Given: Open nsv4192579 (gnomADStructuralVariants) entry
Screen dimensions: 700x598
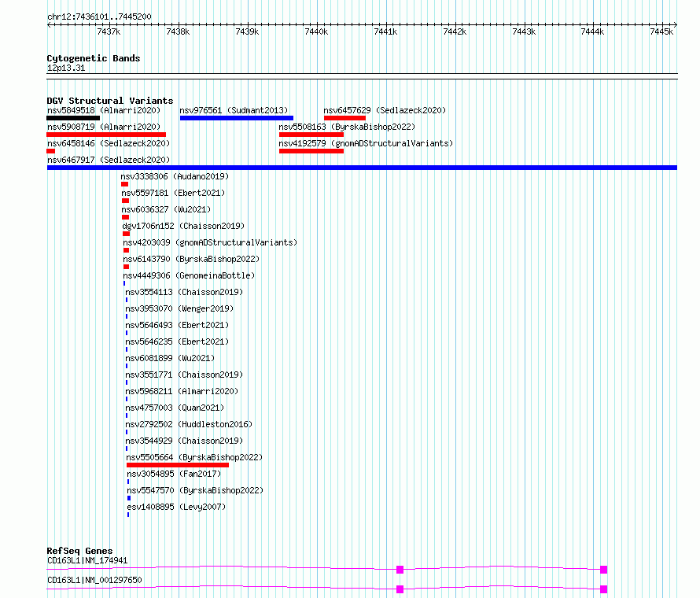Looking at the screenshot, I should (366, 143).
